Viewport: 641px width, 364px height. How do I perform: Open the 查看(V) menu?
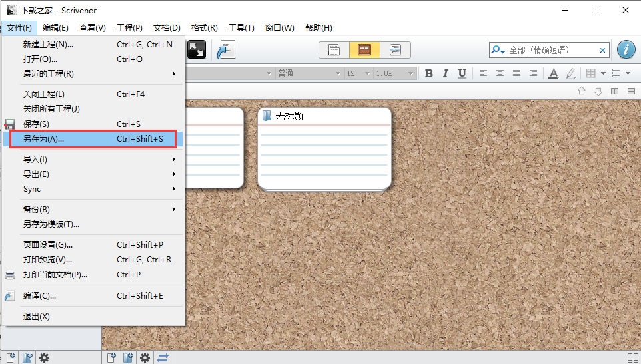click(x=93, y=28)
